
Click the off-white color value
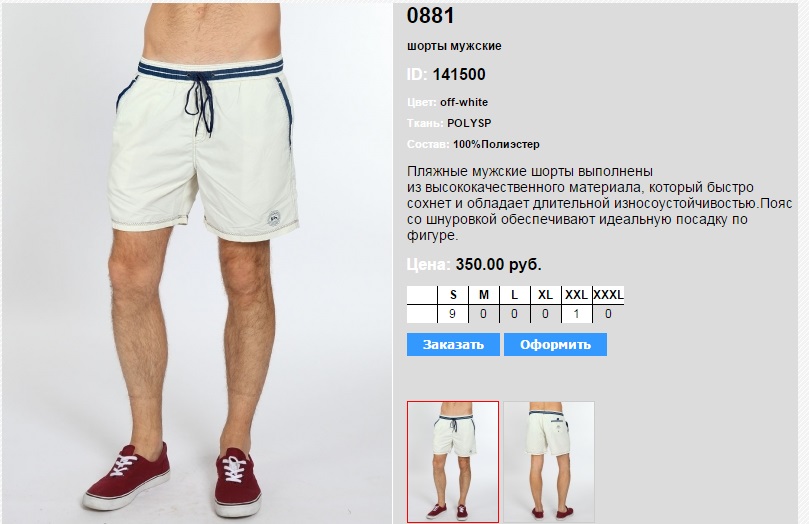pyautogui.click(x=464, y=102)
